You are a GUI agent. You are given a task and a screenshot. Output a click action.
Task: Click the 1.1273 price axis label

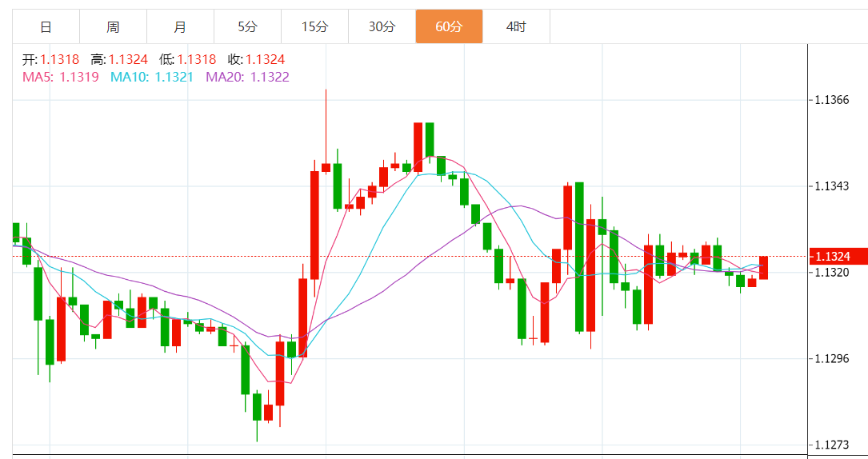[x=831, y=445]
